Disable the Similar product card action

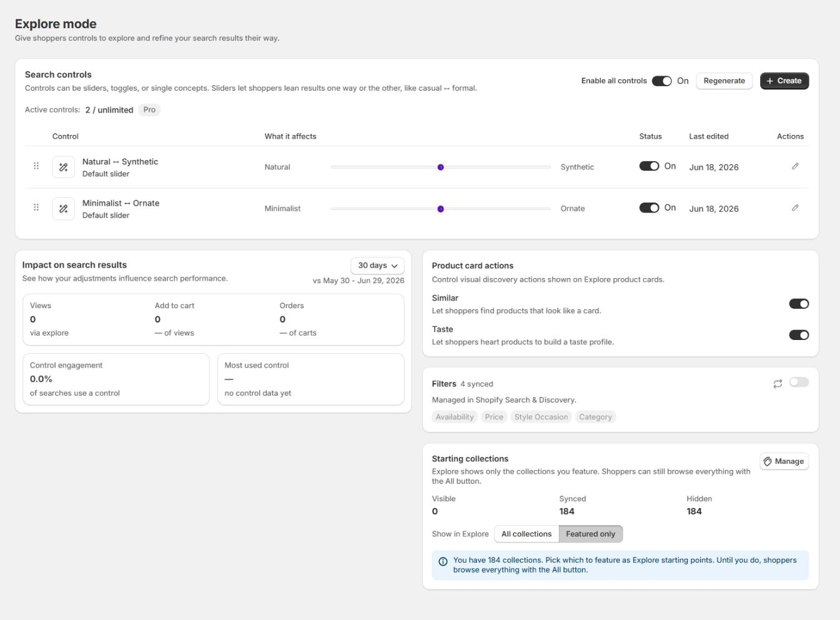tap(799, 304)
